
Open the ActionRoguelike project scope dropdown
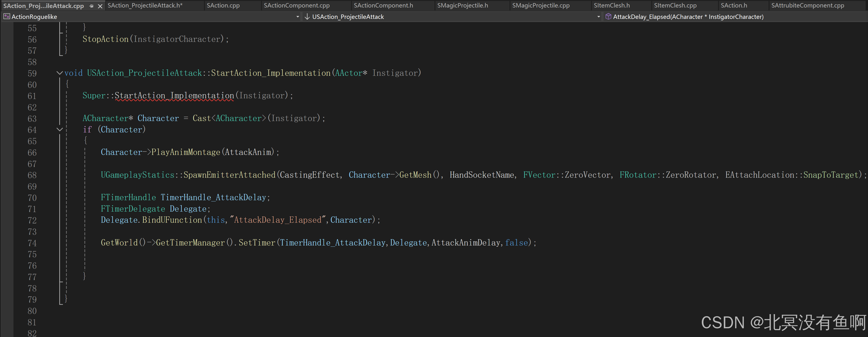[x=298, y=16]
